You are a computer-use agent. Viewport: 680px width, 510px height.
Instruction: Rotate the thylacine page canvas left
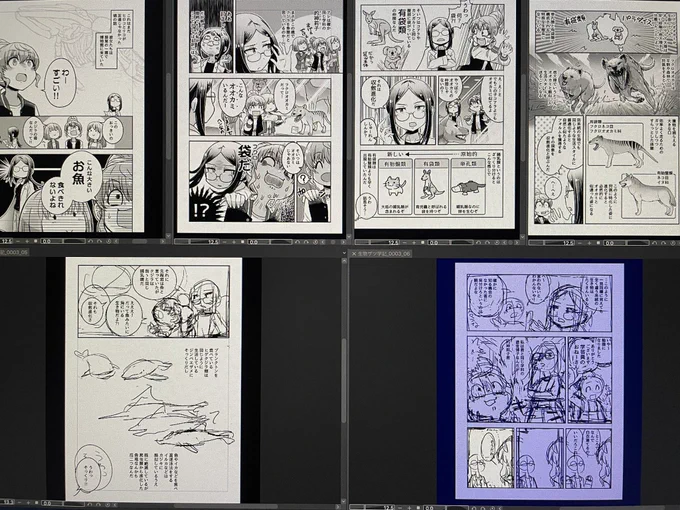coord(654,243)
